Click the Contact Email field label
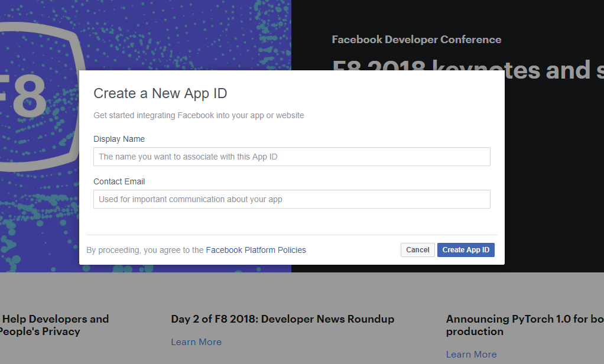Image resolution: width=604 pixels, height=364 pixels. click(119, 181)
